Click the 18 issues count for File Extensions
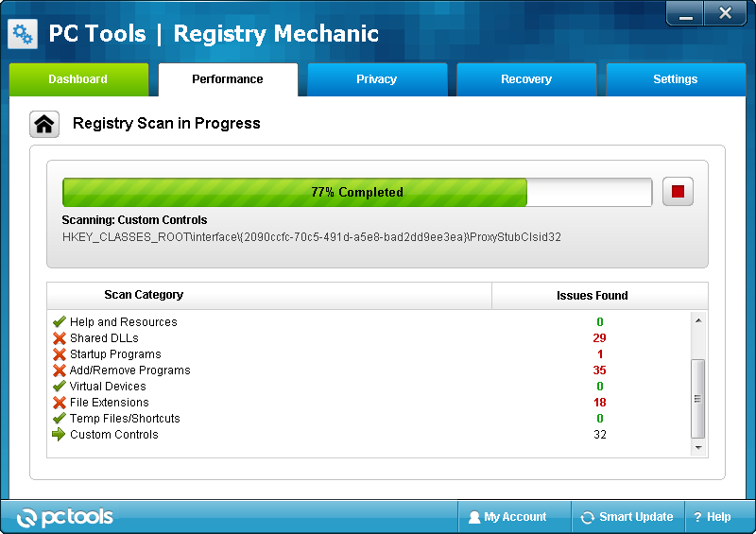This screenshot has height=534, width=756. pos(599,403)
